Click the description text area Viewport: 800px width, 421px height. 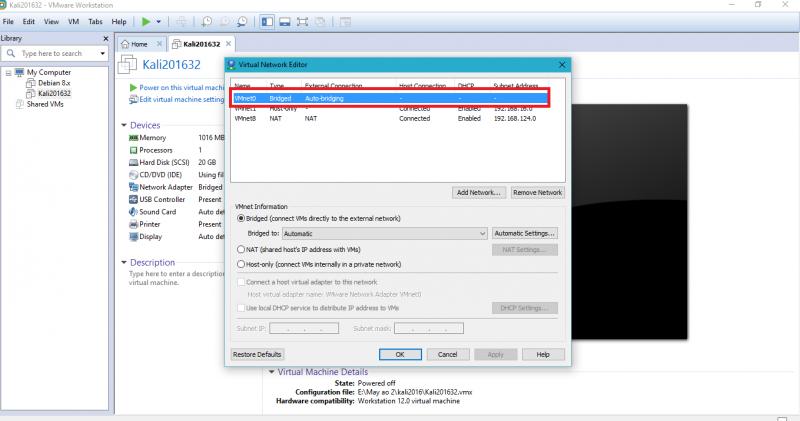tap(176, 278)
